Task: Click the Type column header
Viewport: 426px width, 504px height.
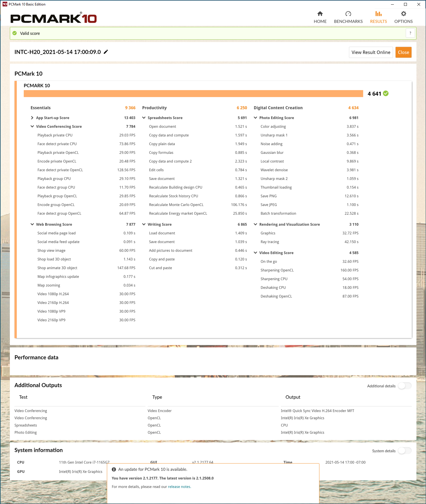Action: [x=157, y=397]
